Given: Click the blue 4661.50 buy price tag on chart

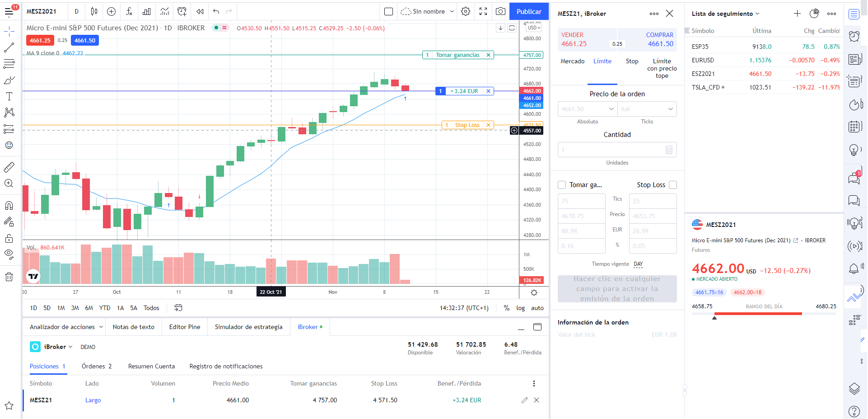Looking at the screenshot, I should coord(85,40).
